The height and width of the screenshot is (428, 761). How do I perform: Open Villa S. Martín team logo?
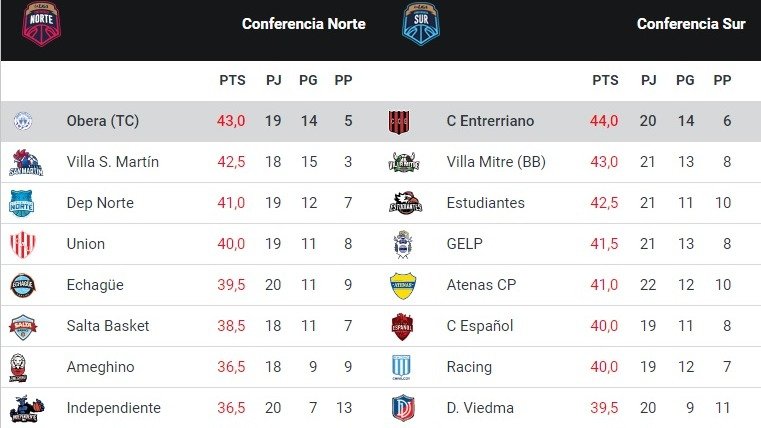(26, 162)
